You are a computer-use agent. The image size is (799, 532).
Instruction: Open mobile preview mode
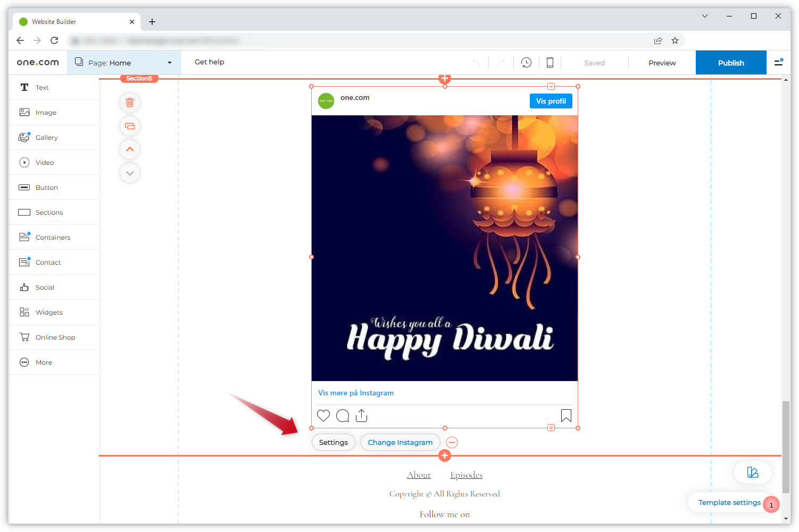550,62
